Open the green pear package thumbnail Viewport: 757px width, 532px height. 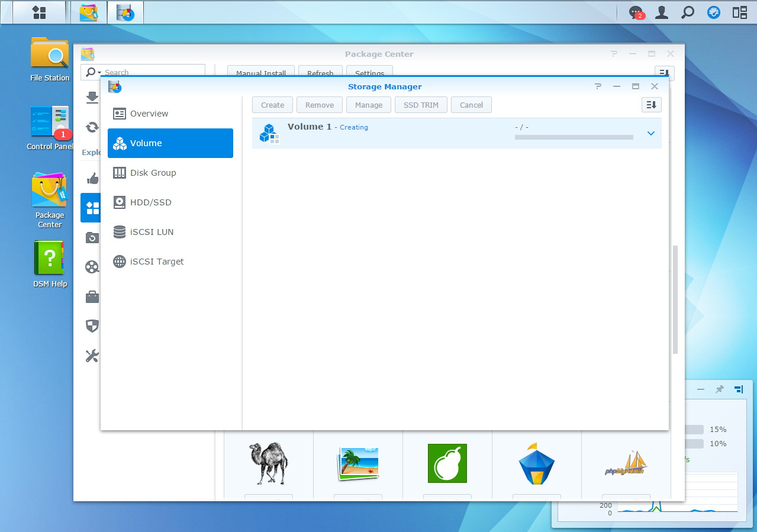pyautogui.click(x=447, y=463)
